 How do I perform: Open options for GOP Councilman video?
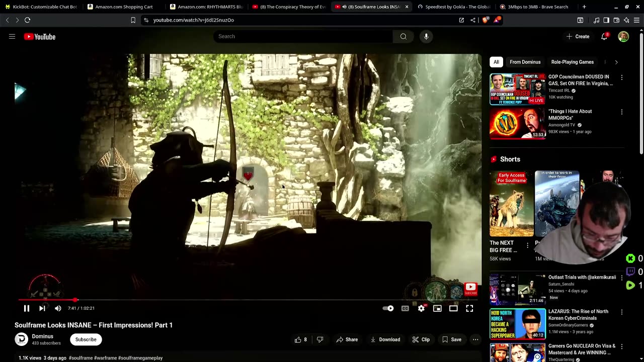click(x=622, y=77)
